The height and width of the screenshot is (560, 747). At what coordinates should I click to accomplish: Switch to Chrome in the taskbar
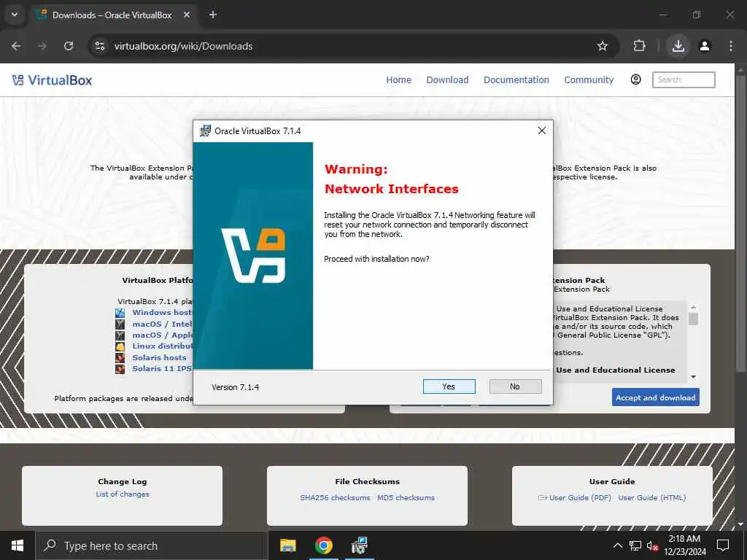[323, 545]
